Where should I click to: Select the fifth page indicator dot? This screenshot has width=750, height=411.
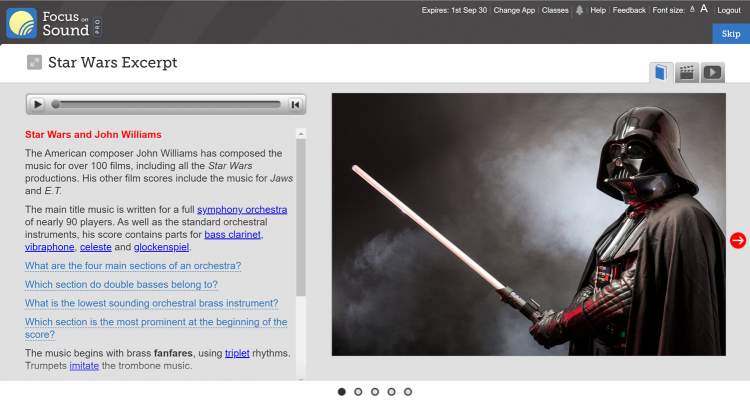(408, 391)
